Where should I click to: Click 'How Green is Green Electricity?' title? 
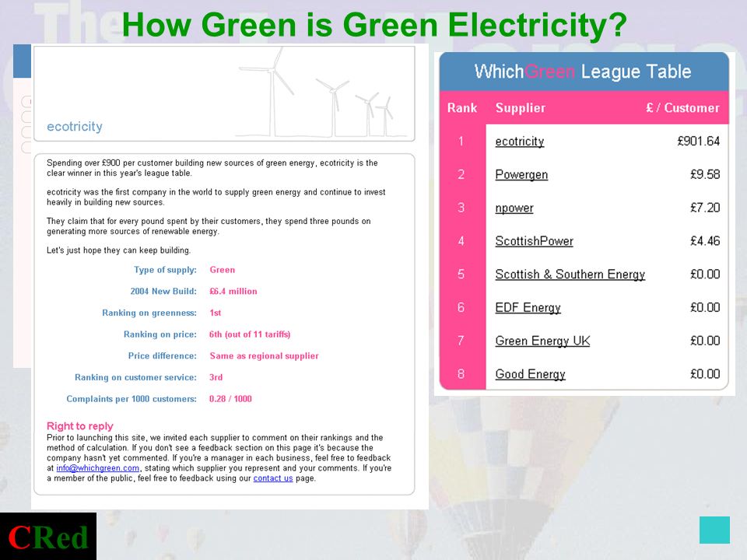click(x=374, y=24)
